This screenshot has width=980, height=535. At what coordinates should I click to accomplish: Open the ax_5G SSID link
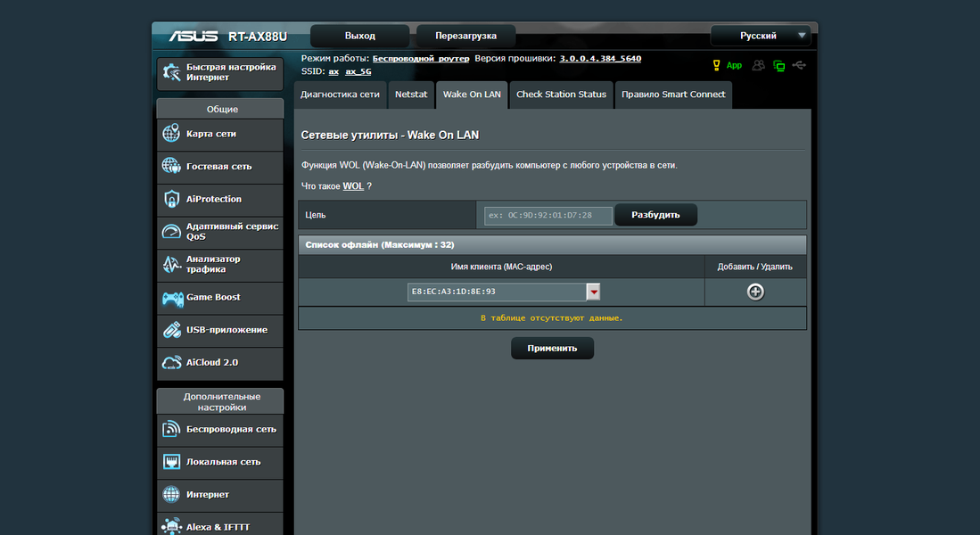click(358, 72)
